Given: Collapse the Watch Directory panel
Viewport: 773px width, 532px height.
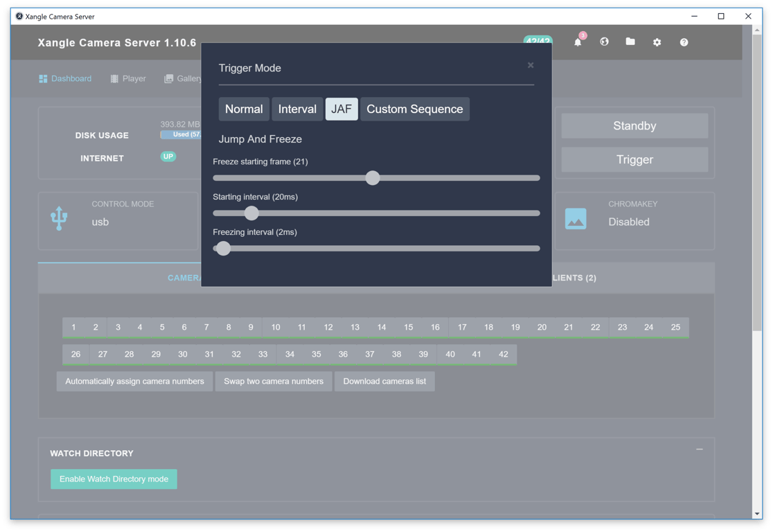Looking at the screenshot, I should coord(700,450).
